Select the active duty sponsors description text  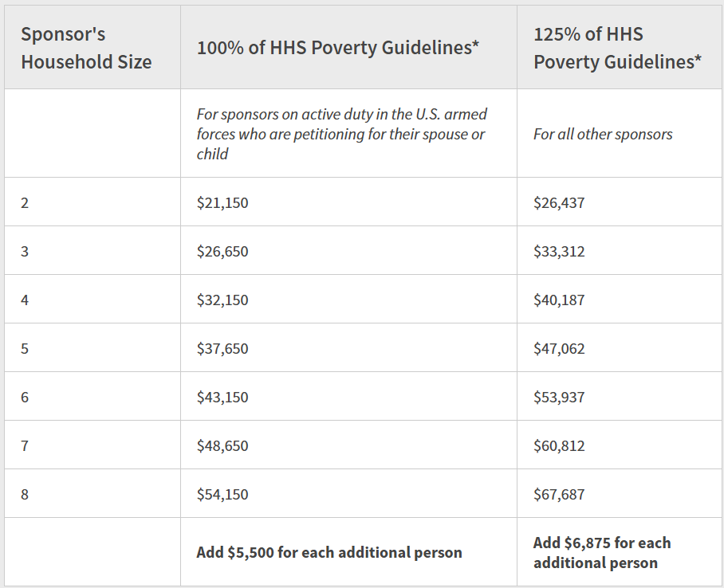pos(341,134)
